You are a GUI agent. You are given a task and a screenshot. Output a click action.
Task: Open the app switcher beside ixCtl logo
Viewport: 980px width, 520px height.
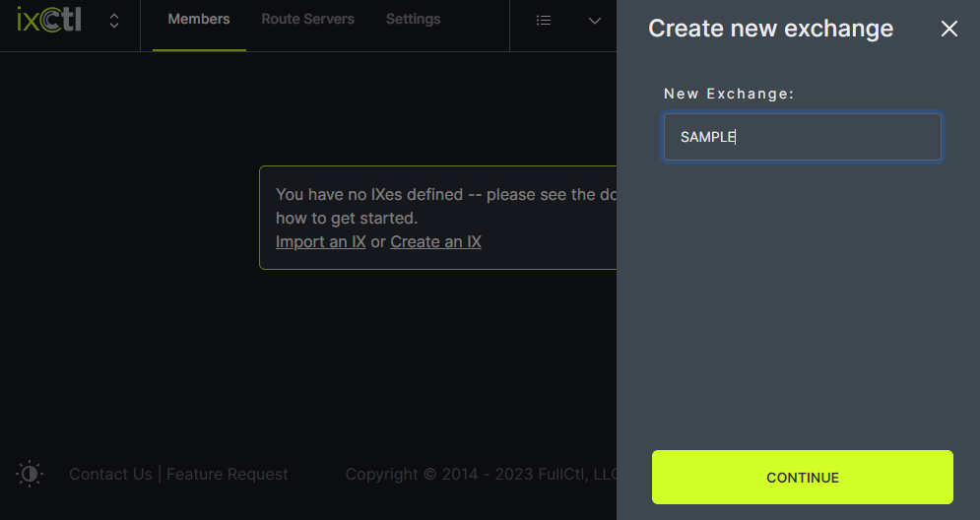114,21
